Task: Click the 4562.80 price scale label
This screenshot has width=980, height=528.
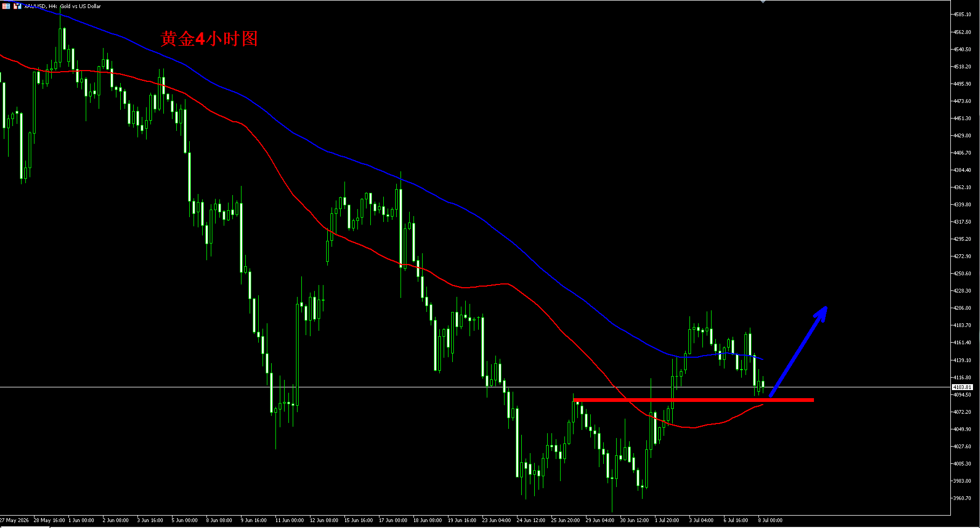Action: click(x=962, y=32)
